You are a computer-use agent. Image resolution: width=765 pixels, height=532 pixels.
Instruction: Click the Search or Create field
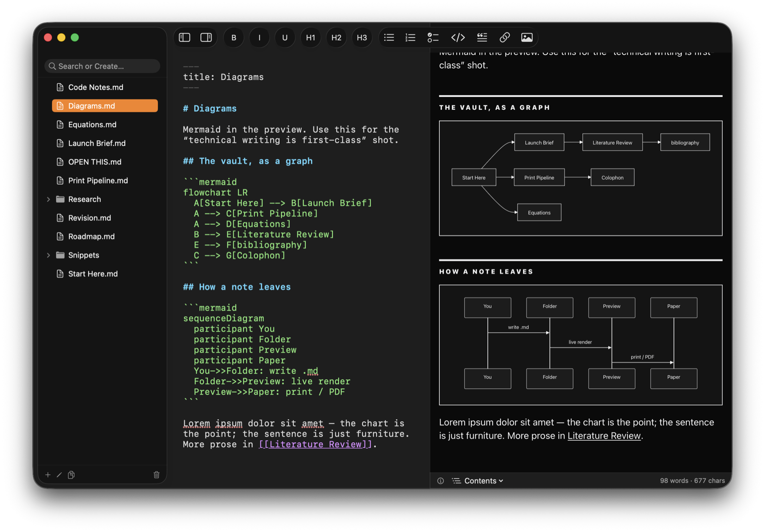(102, 66)
